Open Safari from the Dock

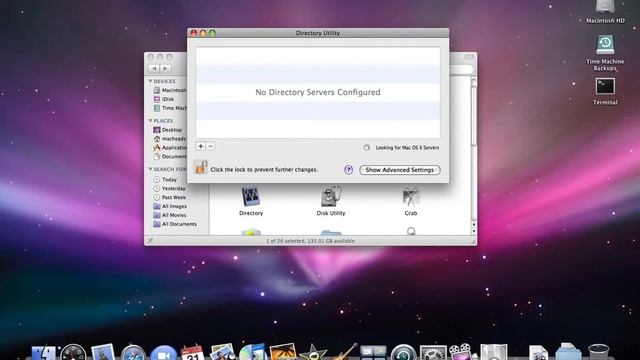point(133,353)
